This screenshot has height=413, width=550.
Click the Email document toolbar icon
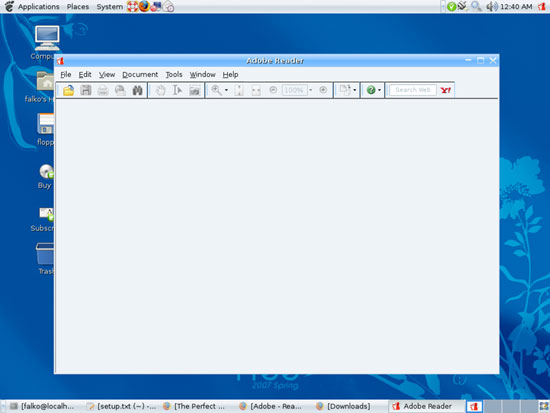click(120, 90)
